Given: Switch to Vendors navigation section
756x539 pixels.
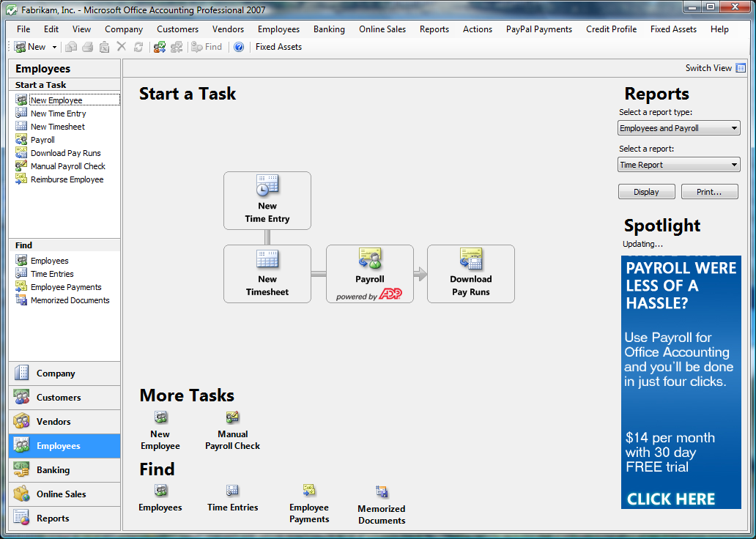Looking at the screenshot, I should pyautogui.click(x=64, y=421).
